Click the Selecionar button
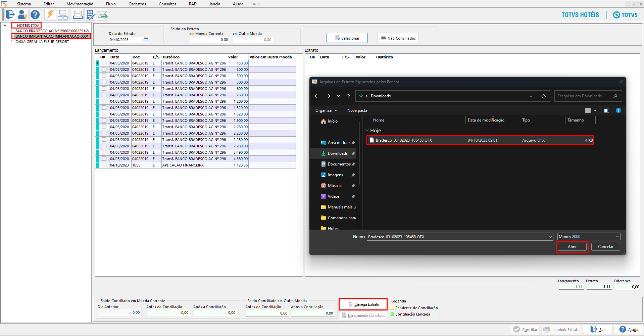 click(347, 38)
